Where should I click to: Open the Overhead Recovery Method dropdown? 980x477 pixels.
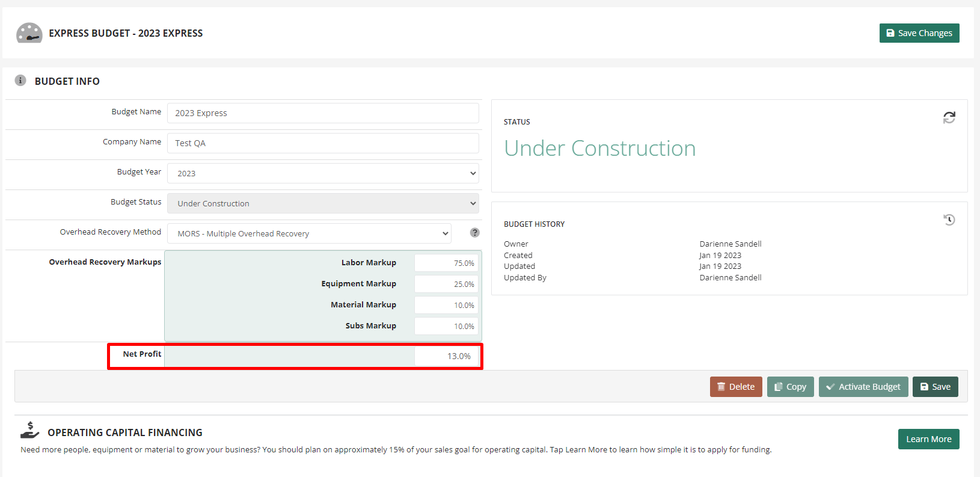(x=309, y=233)
